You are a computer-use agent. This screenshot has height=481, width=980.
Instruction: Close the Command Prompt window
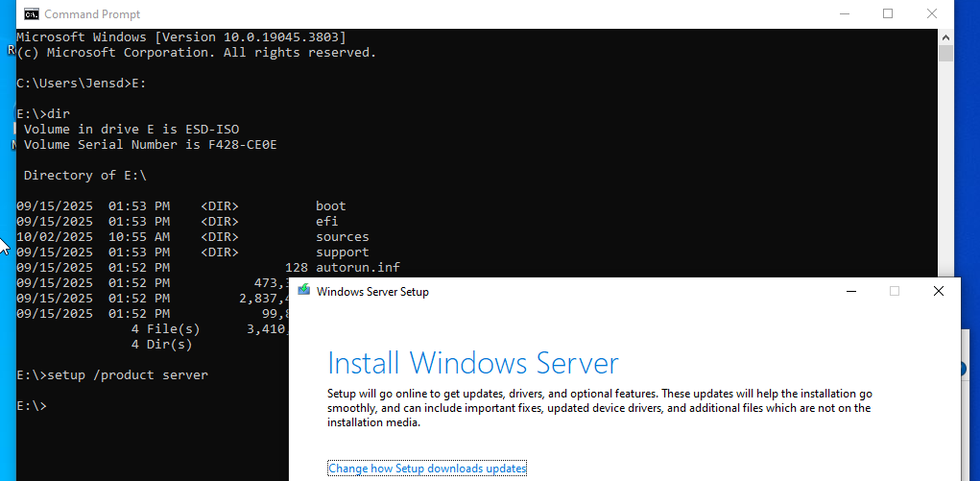932,14
